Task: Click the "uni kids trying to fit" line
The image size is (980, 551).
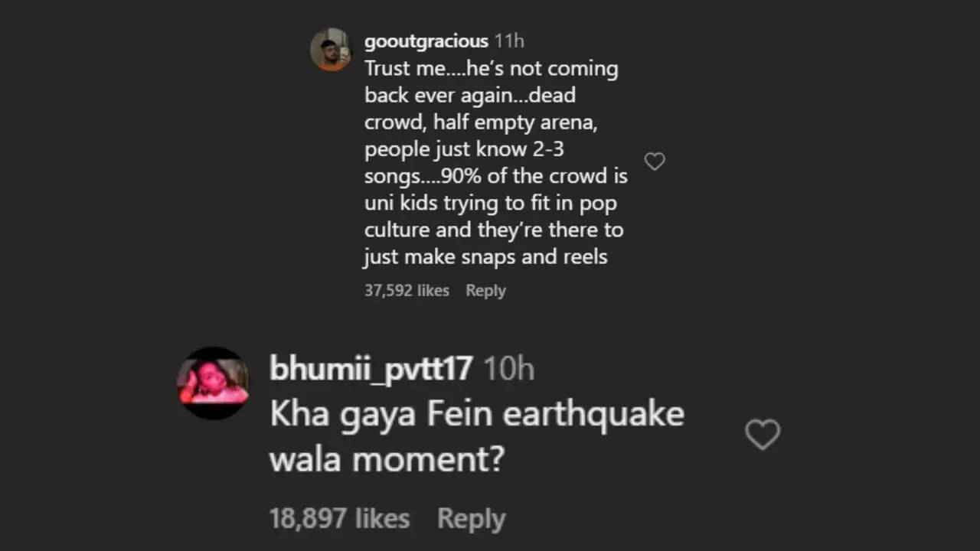Action: (x=490, y=203)
